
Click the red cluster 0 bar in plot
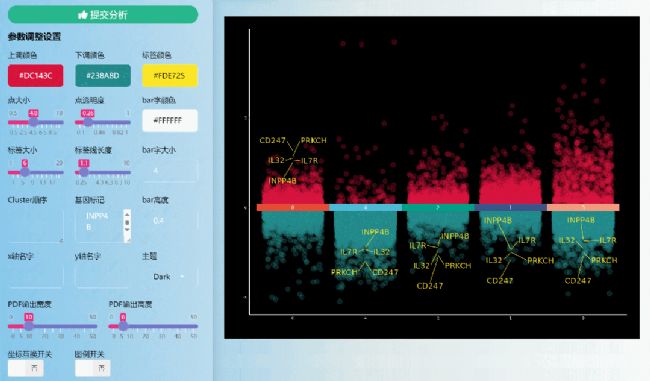coord(293,207)
